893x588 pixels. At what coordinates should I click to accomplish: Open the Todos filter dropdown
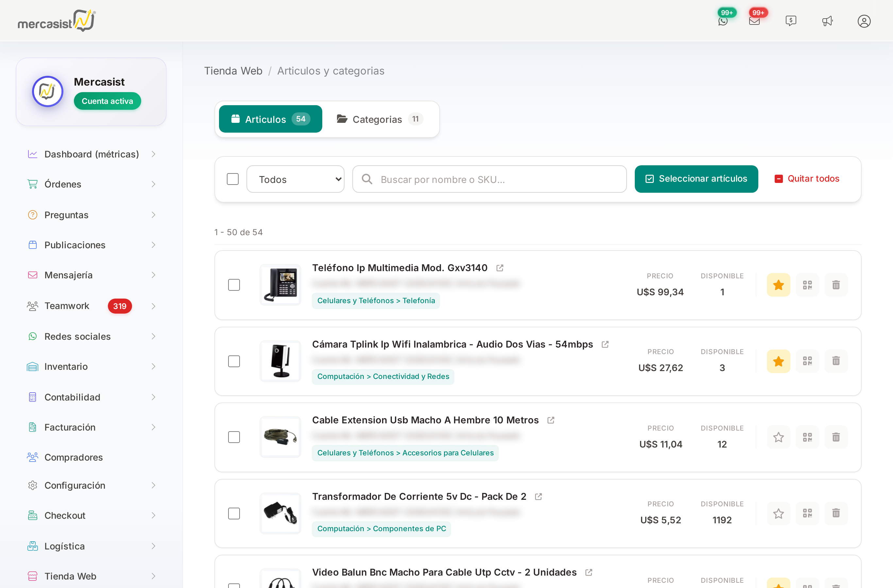pyautogui.click(x=295, y=179)
